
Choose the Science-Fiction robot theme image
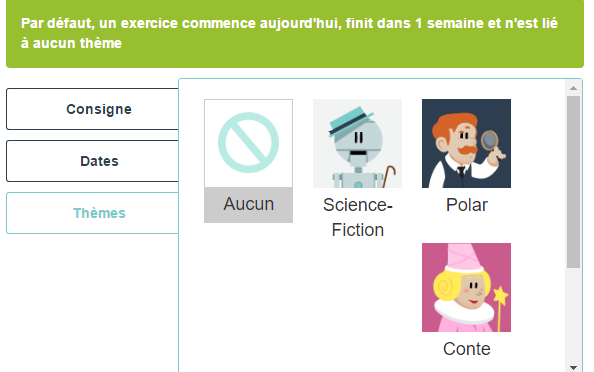pyautogui.click(x=357, y=143)
